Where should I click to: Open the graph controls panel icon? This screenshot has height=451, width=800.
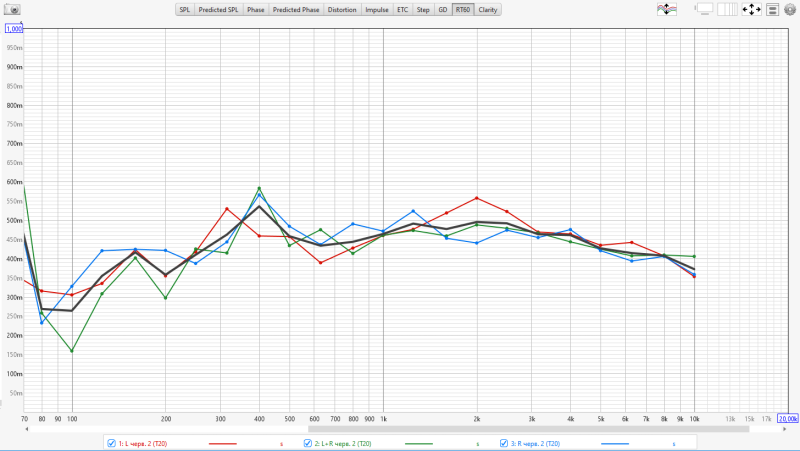[772, 9]
